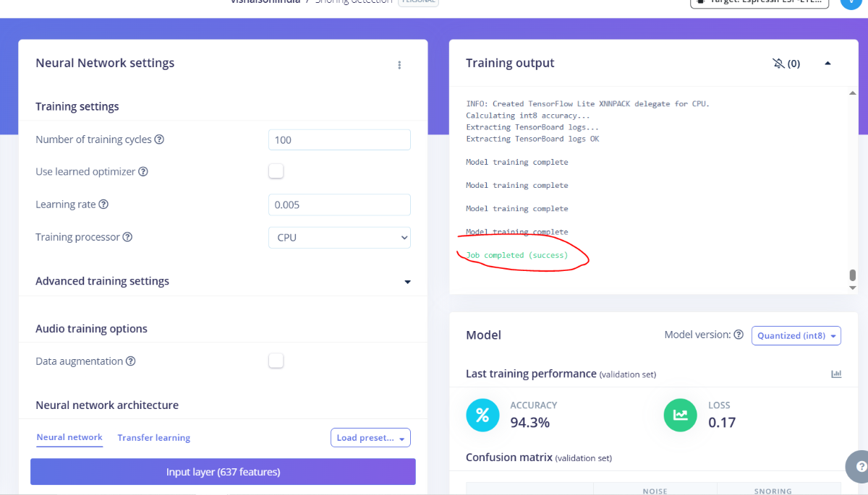Click help icon next to Use learned optimizer
868x495 pixels.
click(143, 172)
